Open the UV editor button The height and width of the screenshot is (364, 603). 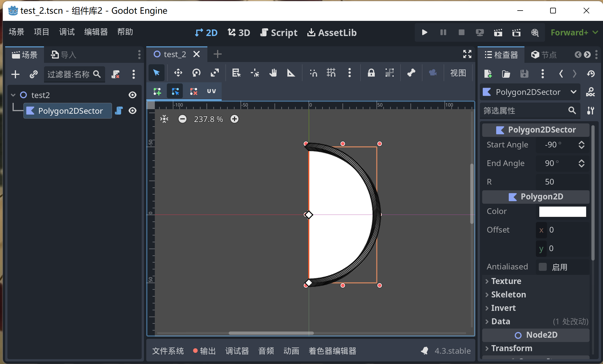pos(211,91)
